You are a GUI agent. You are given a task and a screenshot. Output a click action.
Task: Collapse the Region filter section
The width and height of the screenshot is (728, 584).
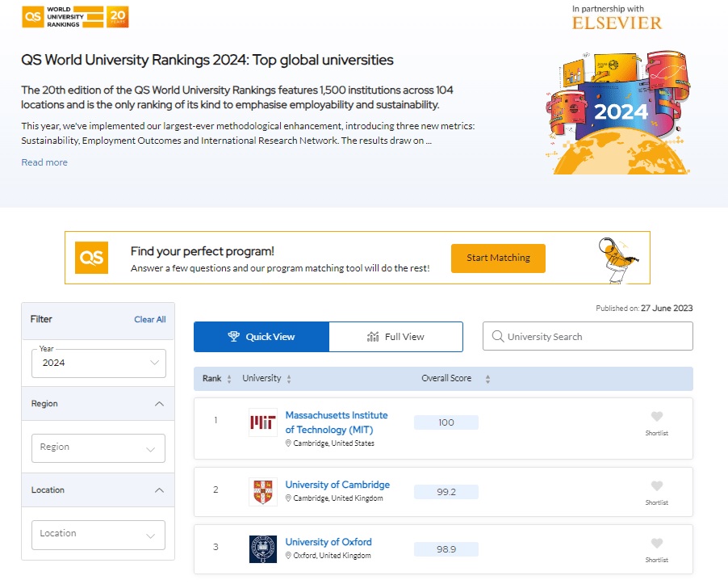(159, 404)
